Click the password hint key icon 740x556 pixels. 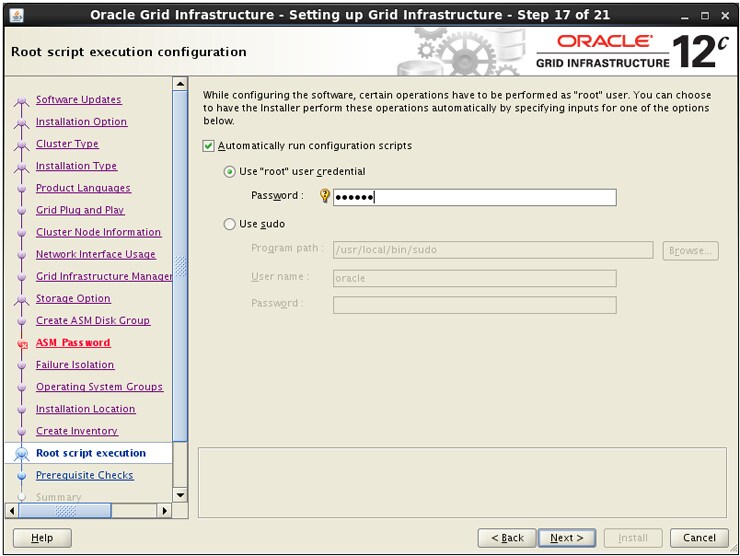[x=325, y=195]
